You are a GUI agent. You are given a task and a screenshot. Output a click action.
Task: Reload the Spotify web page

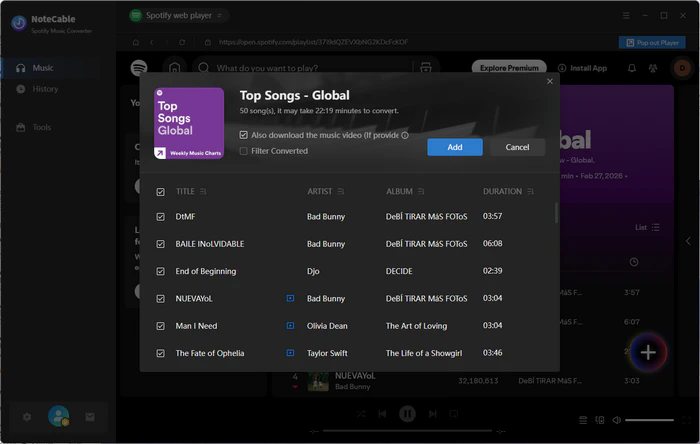(x=182, y=42)
